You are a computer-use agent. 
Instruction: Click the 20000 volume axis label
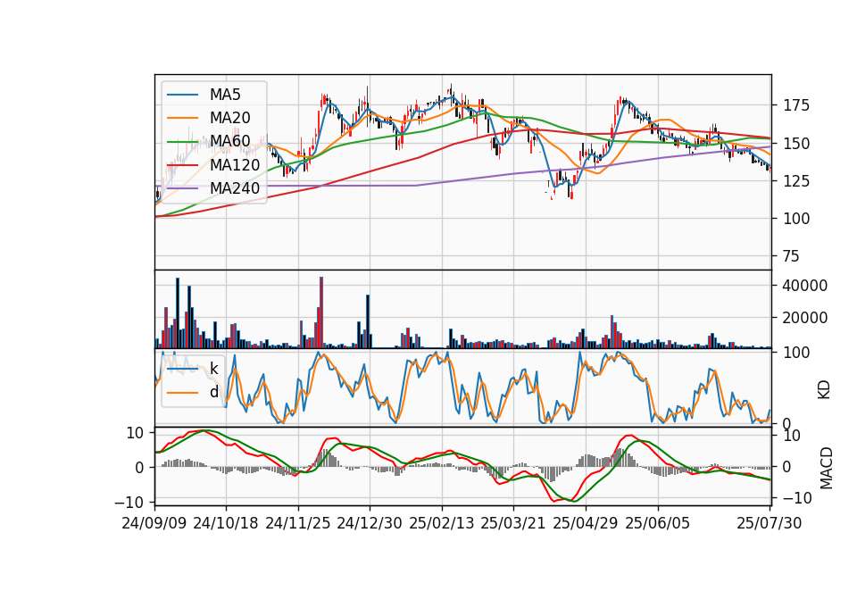tap(805, 318)
